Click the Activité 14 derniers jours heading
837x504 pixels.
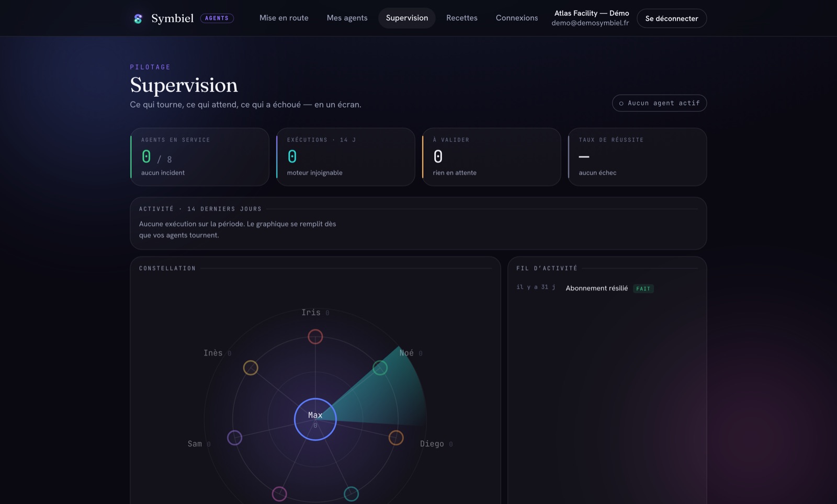click(x=200, y=209)
